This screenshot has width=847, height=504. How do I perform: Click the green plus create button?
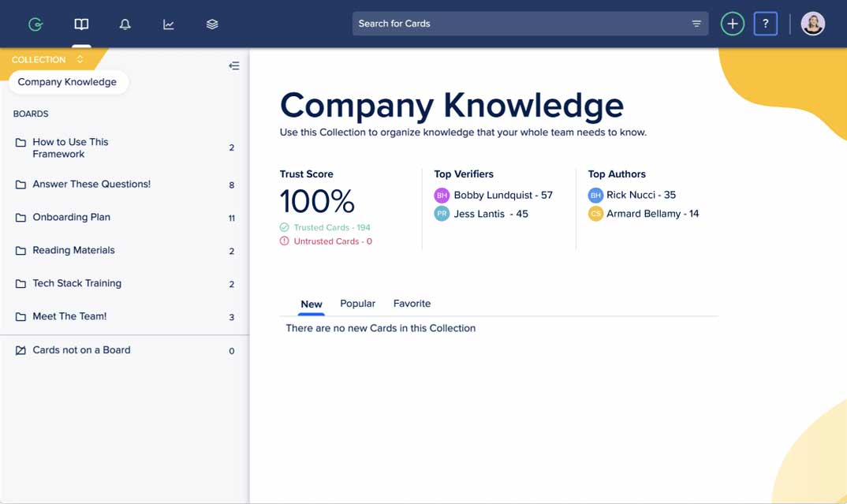[x=732, y=24]
